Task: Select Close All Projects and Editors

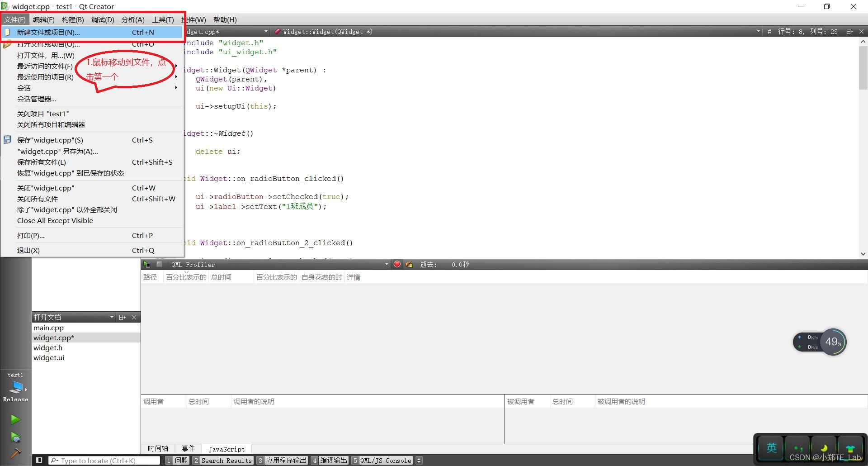Action: click(x=92, y=124)
